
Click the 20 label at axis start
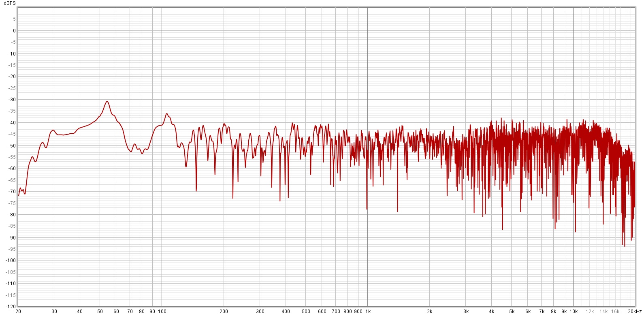[18, 312]
